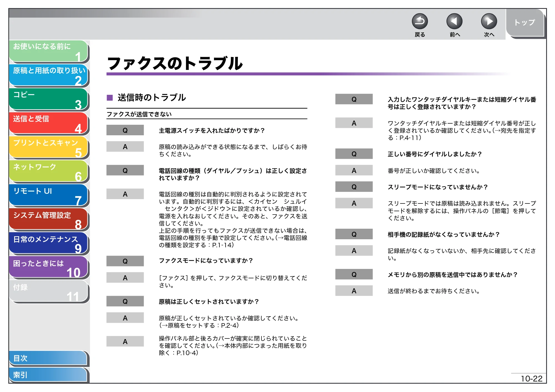Click the Q label beside スリープモード question
Image resolution: width=555 pixels, height=392 pixels.
[x=354, y=187]
